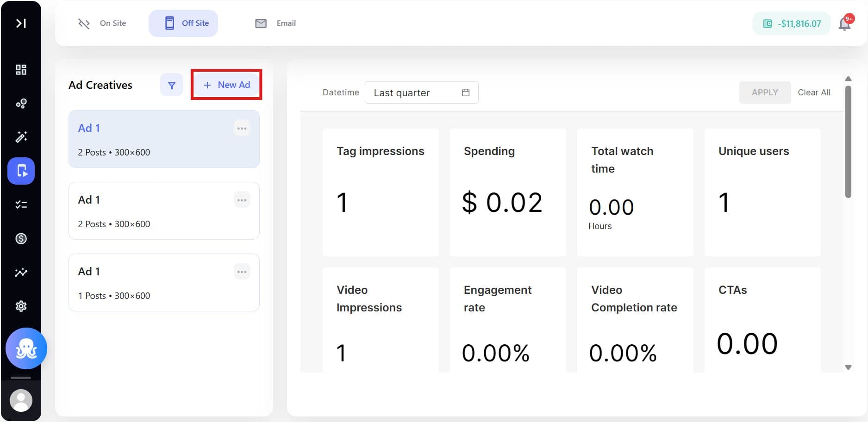Click the APPLY button

point(765,92)
